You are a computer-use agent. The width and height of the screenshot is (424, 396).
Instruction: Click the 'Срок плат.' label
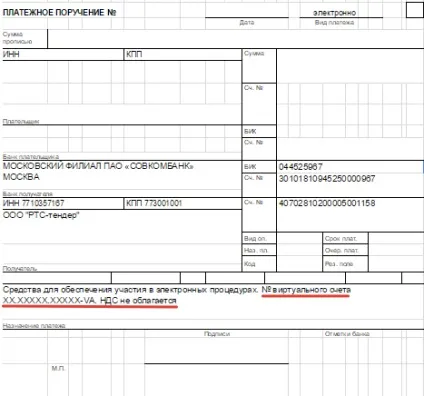341,238
